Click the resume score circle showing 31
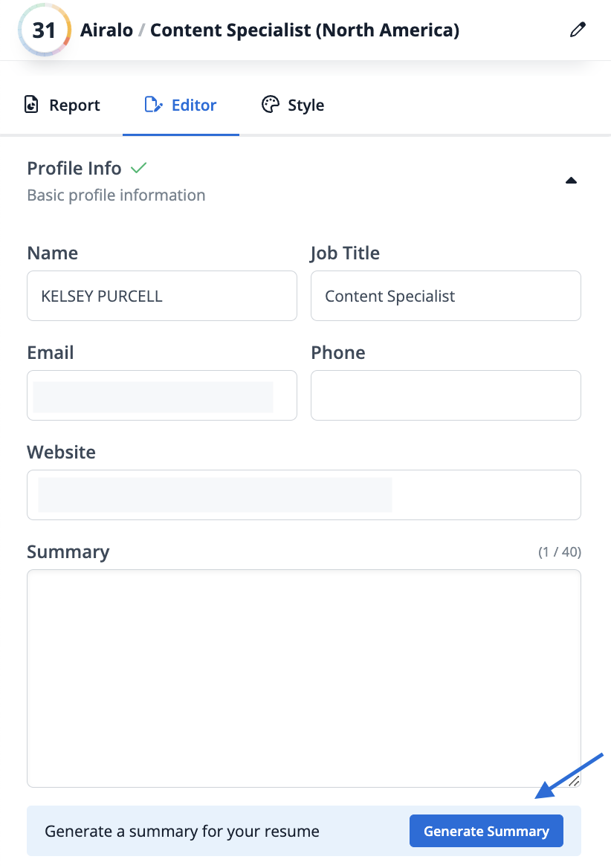Image resolution: width=611 pixels, height=868 pixels. click(44, 30)
